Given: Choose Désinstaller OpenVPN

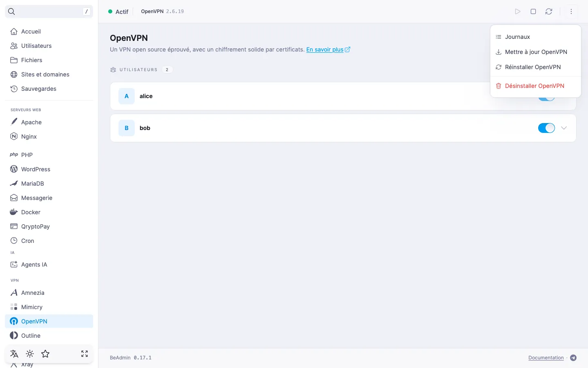Looking at the screenshot, I should [x=536, y=86].
